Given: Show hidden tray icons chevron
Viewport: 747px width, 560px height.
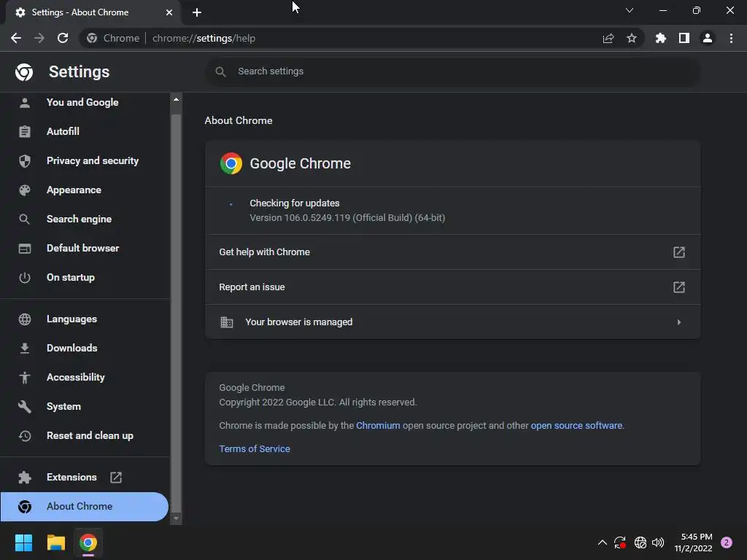Looking at the screenshot, I should [x=602, y=542].
